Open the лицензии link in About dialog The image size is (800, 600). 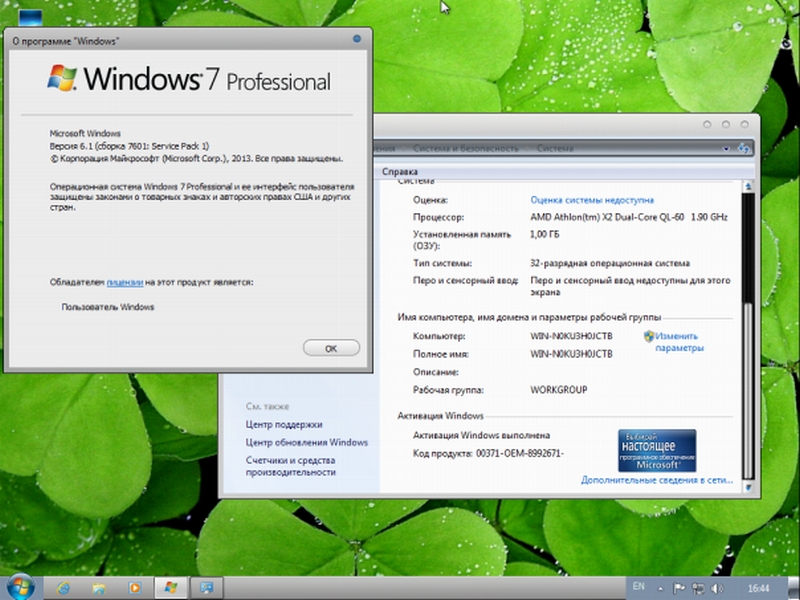pyautogui.click(x=125, y=283)
